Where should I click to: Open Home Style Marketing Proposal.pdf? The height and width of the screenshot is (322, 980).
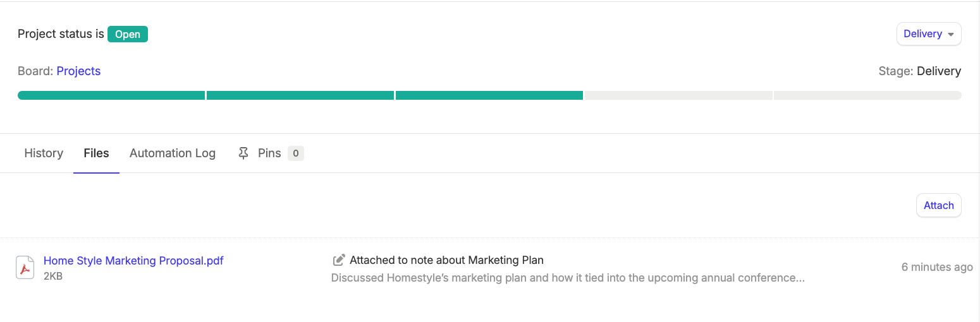click(133, 261)
